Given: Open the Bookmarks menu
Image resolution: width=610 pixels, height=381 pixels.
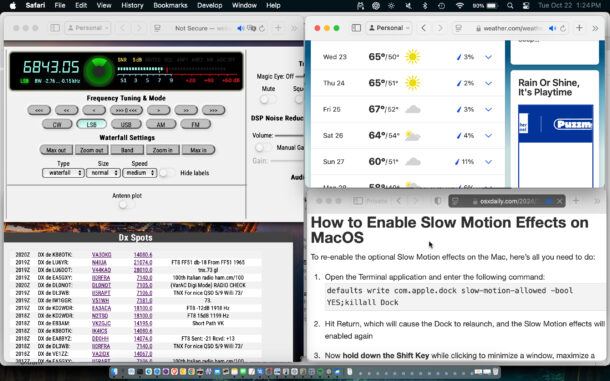Looking at the screenshot, I should (170, 5).
